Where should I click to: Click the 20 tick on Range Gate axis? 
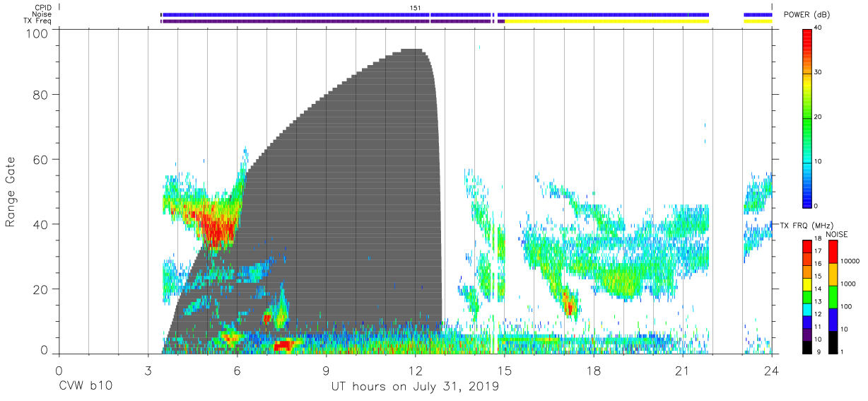point(41,289)
